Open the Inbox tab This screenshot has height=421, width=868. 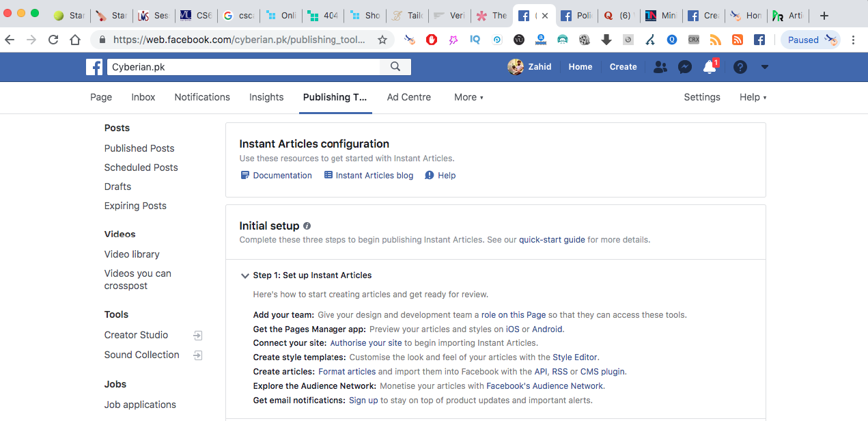[x=143, y=97]
